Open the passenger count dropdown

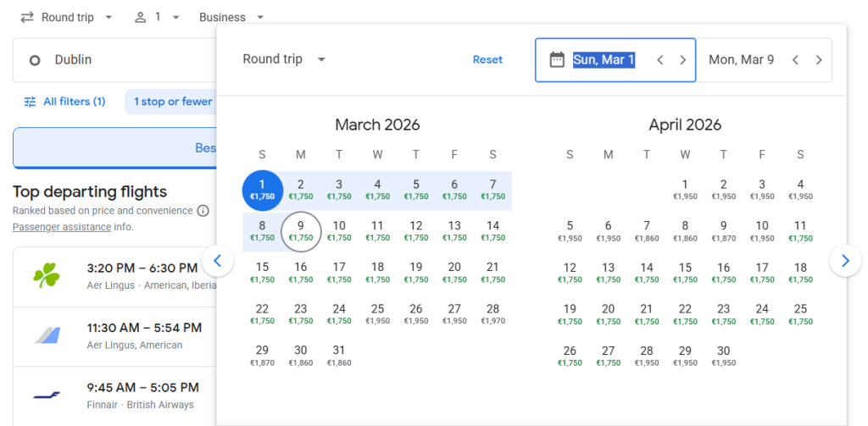(x=158, y=17)
